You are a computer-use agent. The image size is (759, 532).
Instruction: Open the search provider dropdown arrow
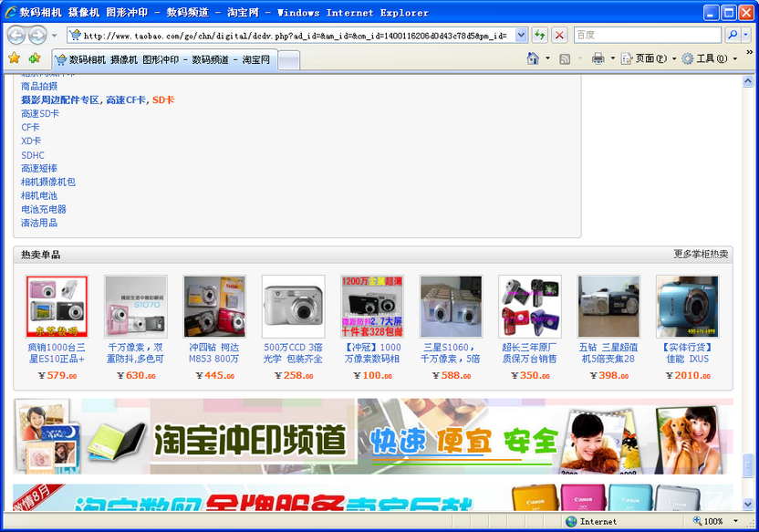click(x=745, y=35)
